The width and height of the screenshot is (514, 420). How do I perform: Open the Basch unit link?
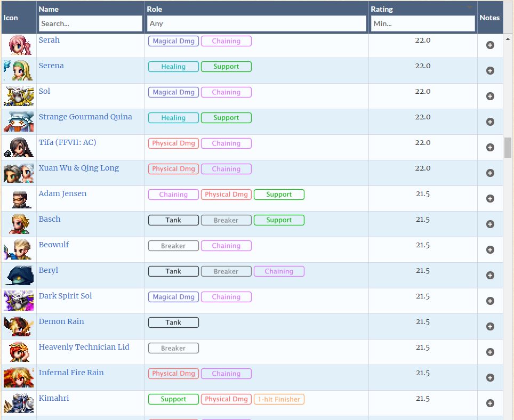tap(50, 219)
